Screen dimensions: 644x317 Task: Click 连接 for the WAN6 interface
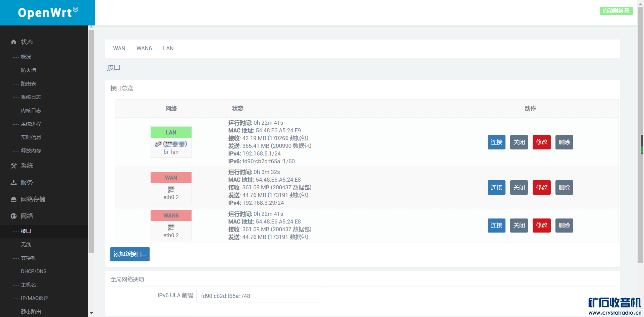(x=496, y=225)
